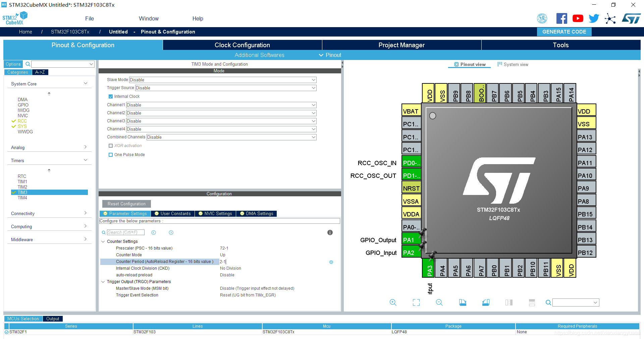The image size is (644, 339).
Task: Open the YouTube icon link
Action: (x=578, y=18)
